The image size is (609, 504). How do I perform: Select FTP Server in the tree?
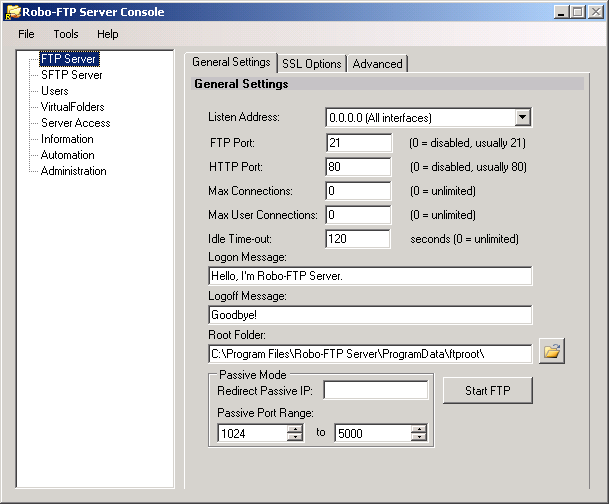[69, 59]
